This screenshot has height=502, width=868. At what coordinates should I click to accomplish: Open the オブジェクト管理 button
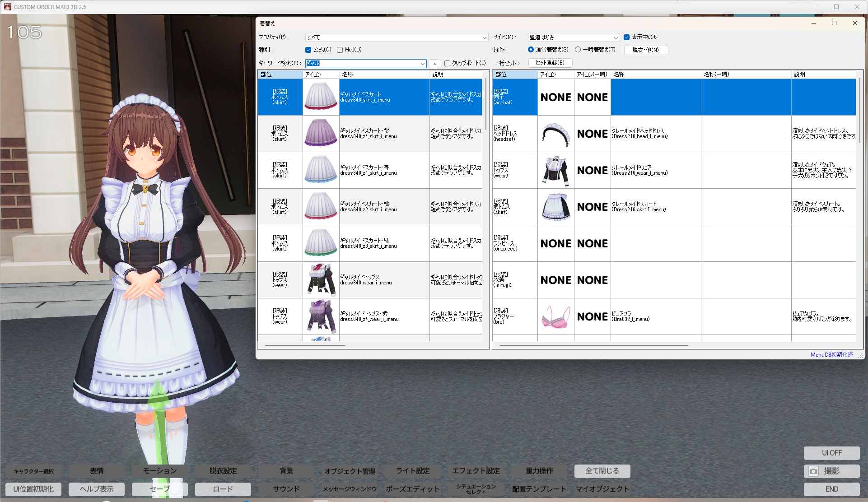coord(350,471)
